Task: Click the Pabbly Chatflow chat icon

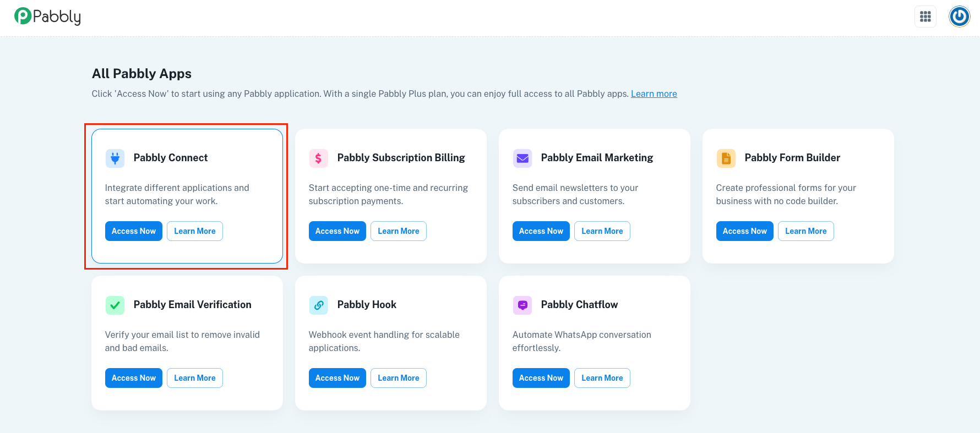Action: coord(522,305)
